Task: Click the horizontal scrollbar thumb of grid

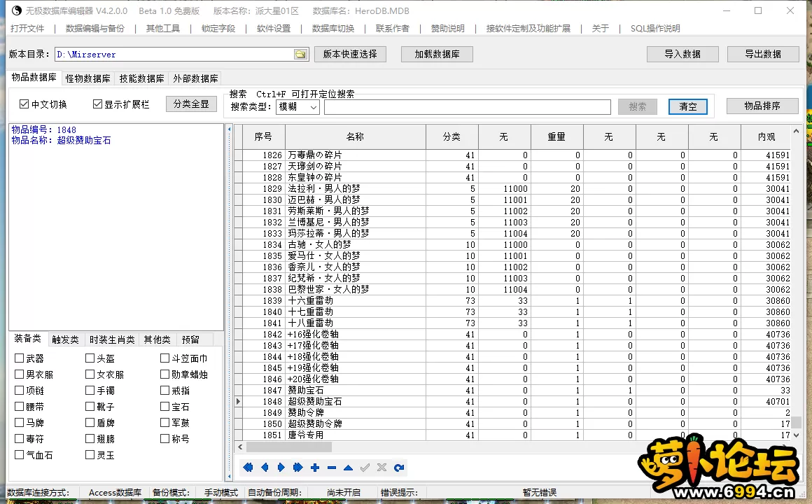Action: (x=288, y=447)
